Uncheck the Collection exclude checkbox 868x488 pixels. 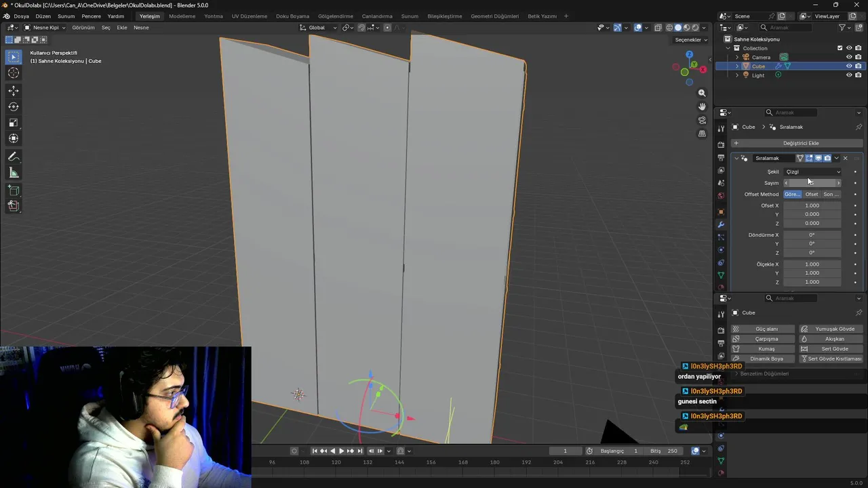click(x=840, y=48)
